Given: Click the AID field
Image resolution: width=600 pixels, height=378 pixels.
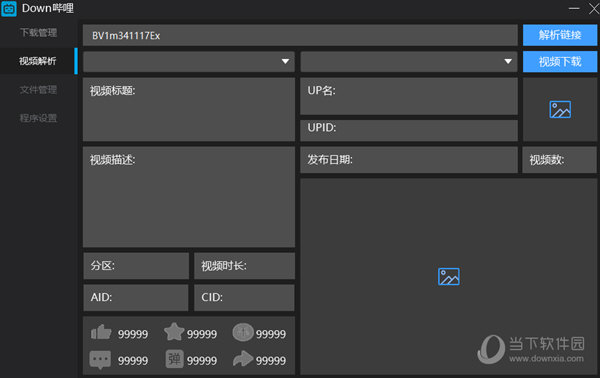Looking at the screenshot, I should point(136,297).
